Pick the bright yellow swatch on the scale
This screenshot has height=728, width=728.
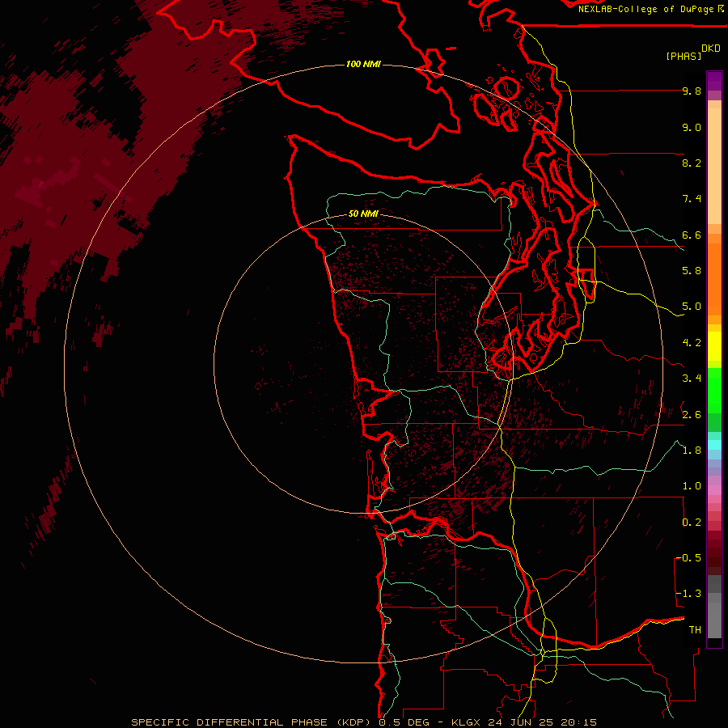714,346
